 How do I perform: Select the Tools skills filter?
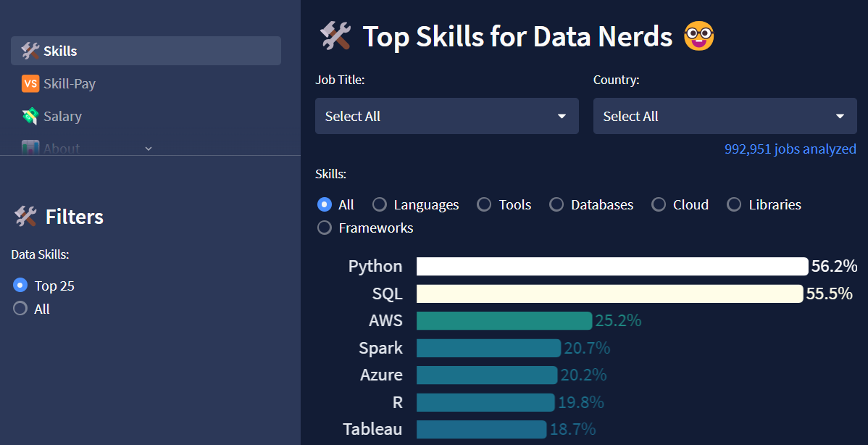tap(484, 205)
